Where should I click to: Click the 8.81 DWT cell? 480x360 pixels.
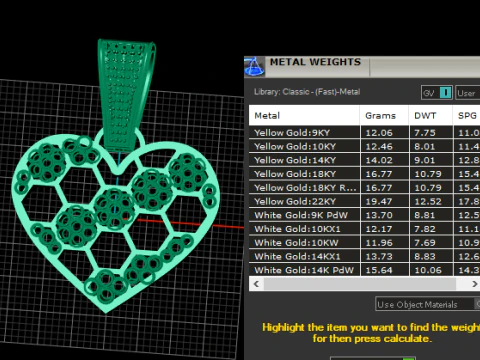click(431, 215)
